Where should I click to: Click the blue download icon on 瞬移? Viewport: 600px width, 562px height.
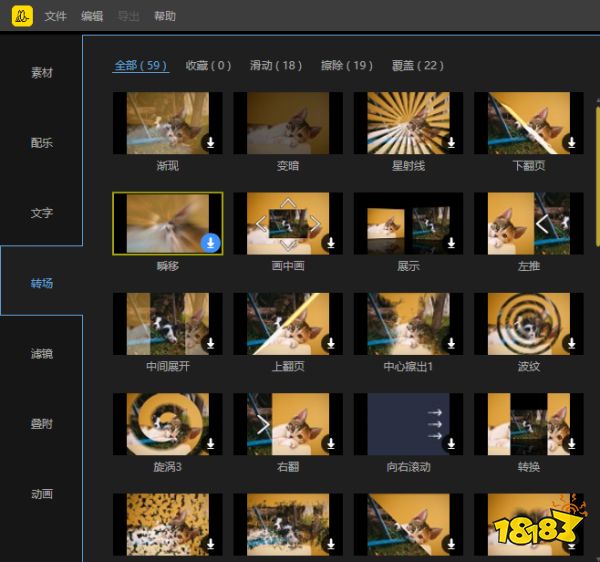click(210, 243)
